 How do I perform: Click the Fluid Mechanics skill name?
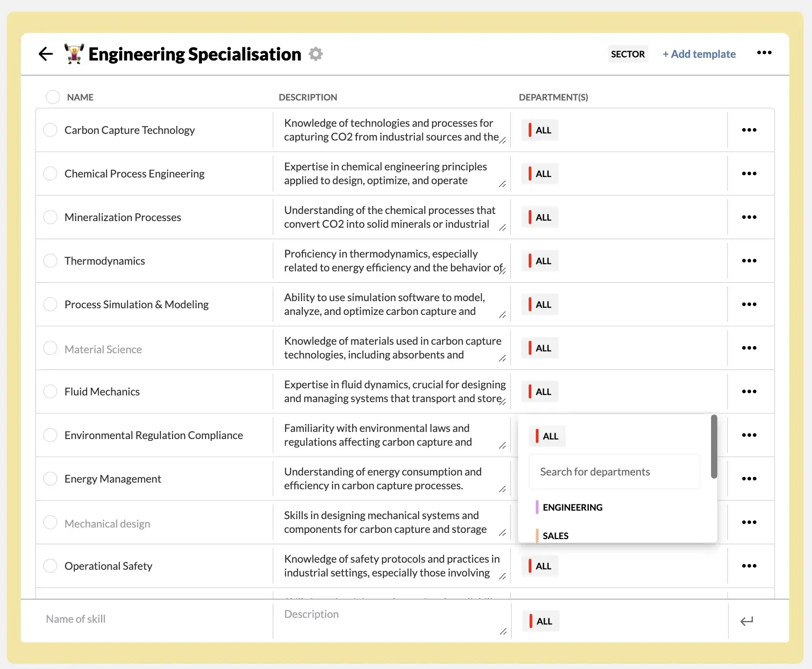[x=102, y=391]
